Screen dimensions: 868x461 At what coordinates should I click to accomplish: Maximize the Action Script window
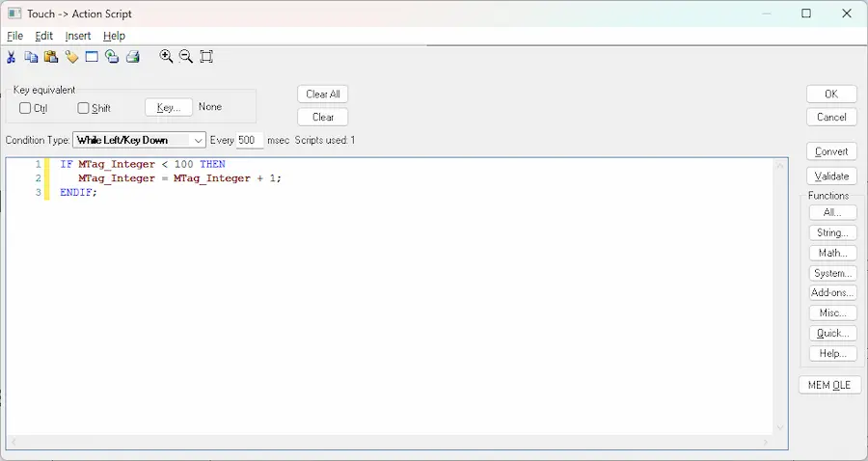806,14
